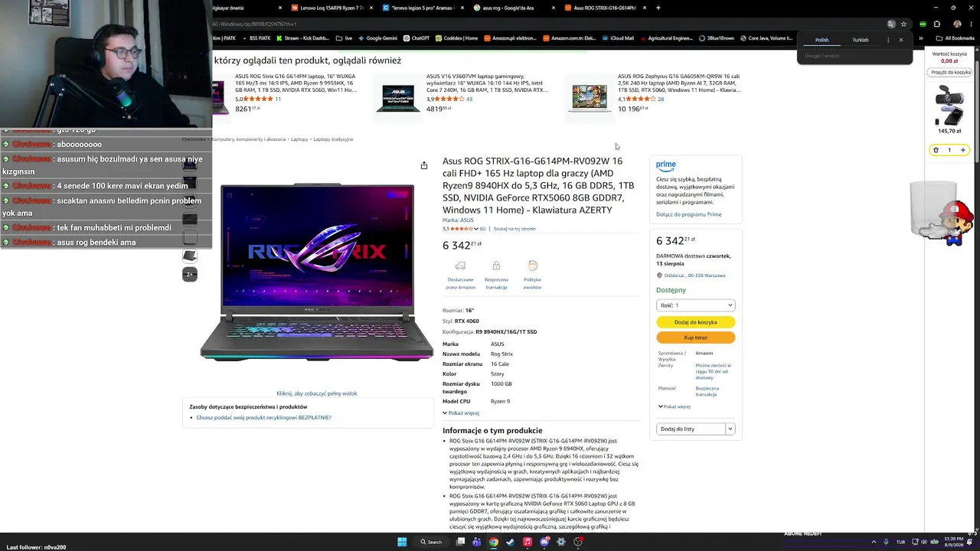Open the iCloud Mail bookmark
Image resolution: width=980 pixels, height=551 pixels.
click(x=618, y=38)
